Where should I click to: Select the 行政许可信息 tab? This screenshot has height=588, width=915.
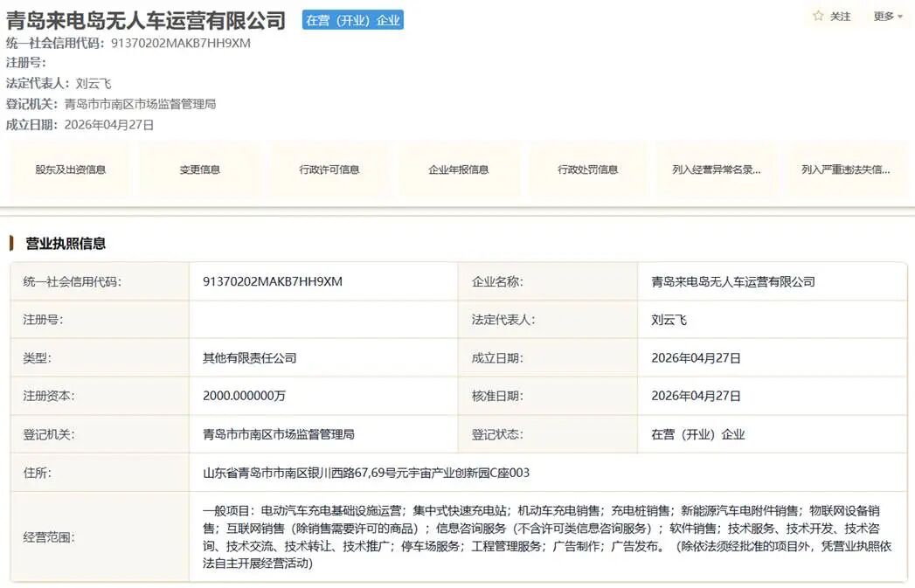(329, 169)
